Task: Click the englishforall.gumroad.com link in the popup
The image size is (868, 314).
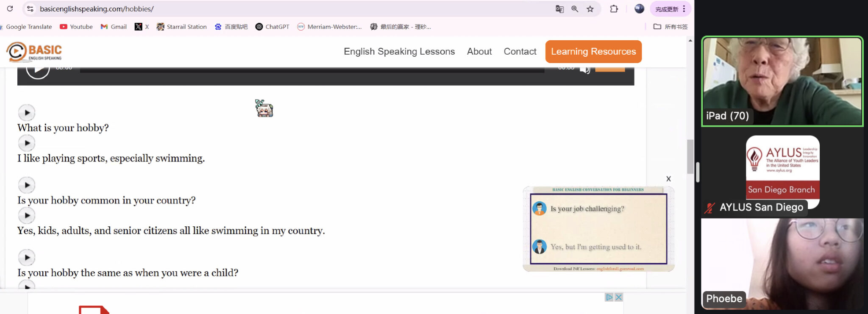Action: pyautogui.click(x=620, y=269)
